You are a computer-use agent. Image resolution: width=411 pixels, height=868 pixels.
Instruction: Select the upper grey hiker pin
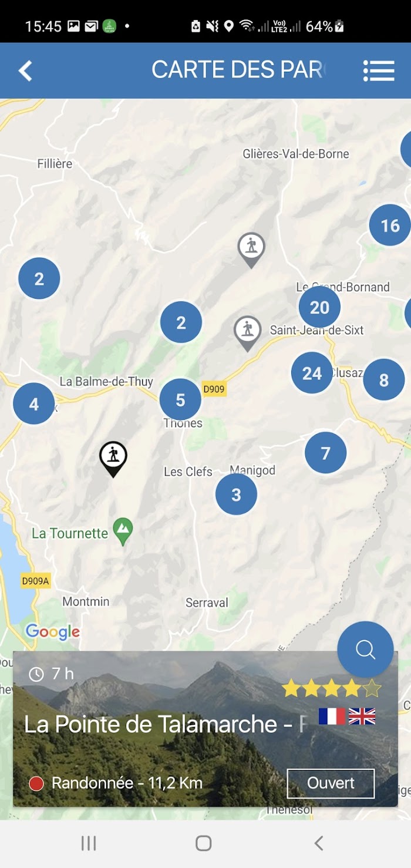251,250
